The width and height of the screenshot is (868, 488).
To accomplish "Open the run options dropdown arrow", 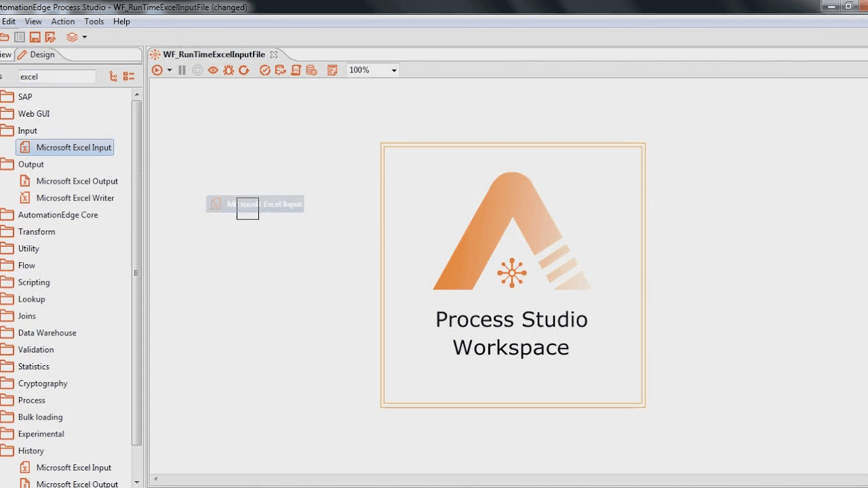I will click(170, 70).
